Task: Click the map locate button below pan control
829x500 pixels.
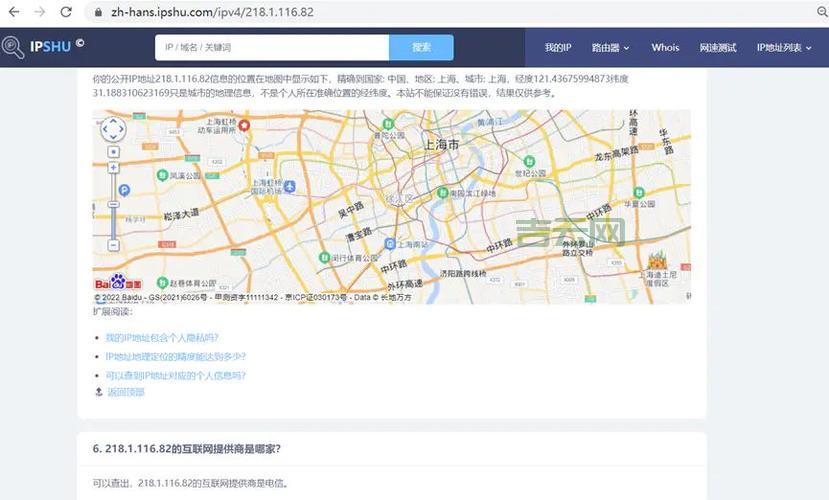Action: pos(114,152)
